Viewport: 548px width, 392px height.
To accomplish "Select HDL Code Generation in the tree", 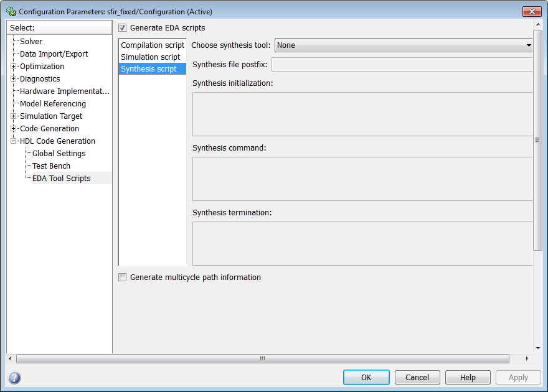I will coord(57,141).
